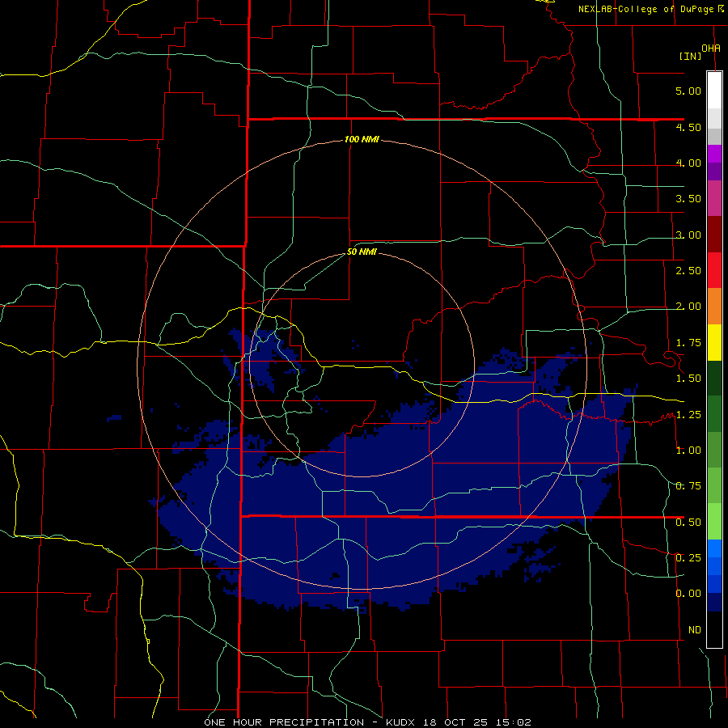Select the pink band near 3.50
728x728 pixels.
tap(714, 199)
